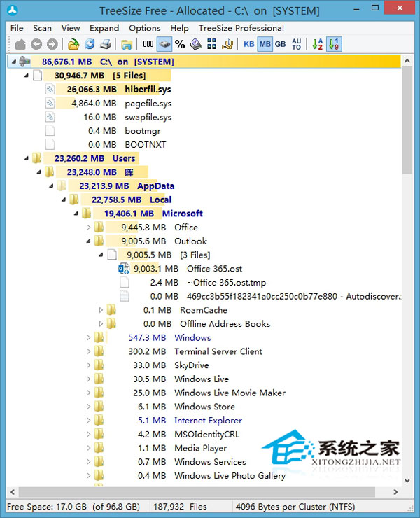
Task: Sort by size using 1-9 icon
Action: (x=334, y=44)
